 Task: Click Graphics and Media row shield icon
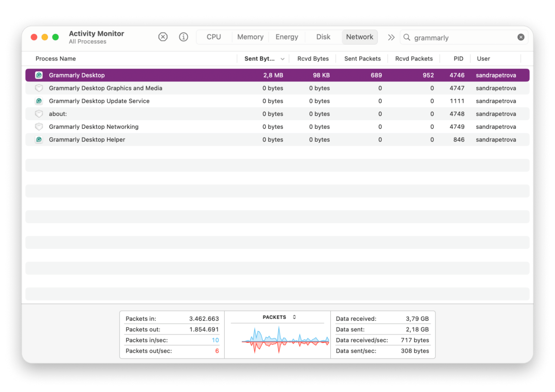(x=39, y=88)
